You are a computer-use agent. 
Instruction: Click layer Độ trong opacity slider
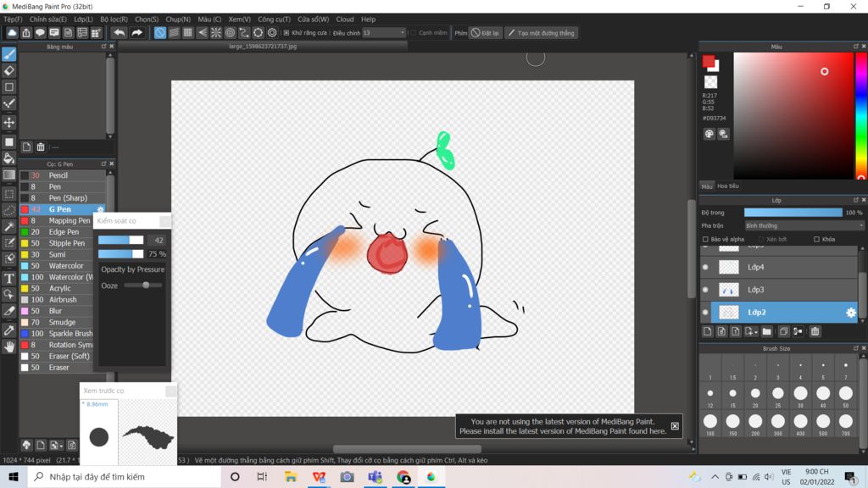[x=793, y=213]
